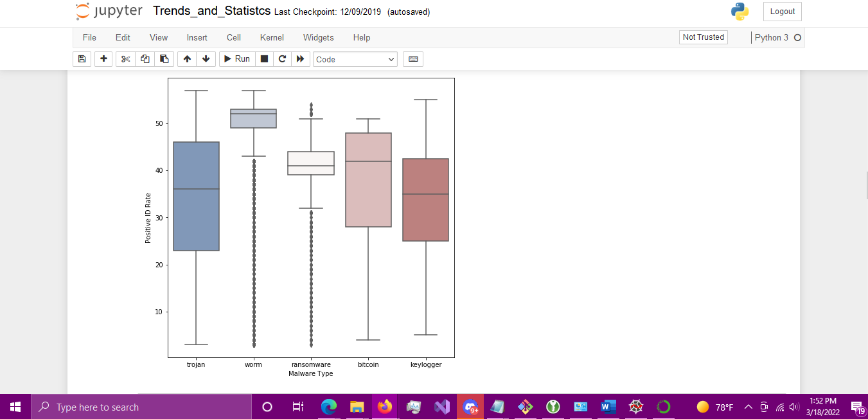Click the Not Trusted notebook button
The width and height of the screenshot is (868, 419).
tap(704, 37)
